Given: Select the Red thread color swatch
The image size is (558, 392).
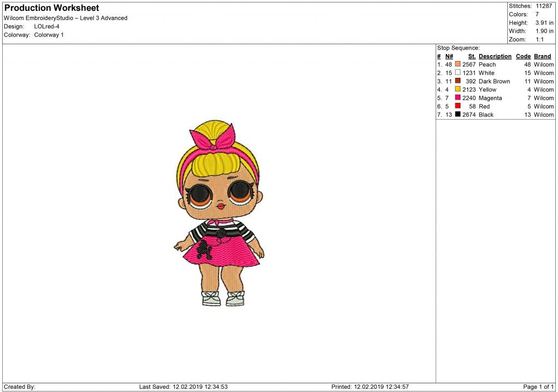Looking at the screenshot, I should [x=457, y=106].
